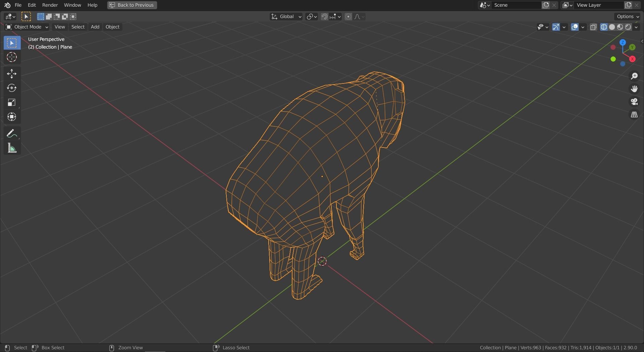Expand the overlay settings dropdown
The height and width of the screenshot is (352, 644).
[583, 27]
